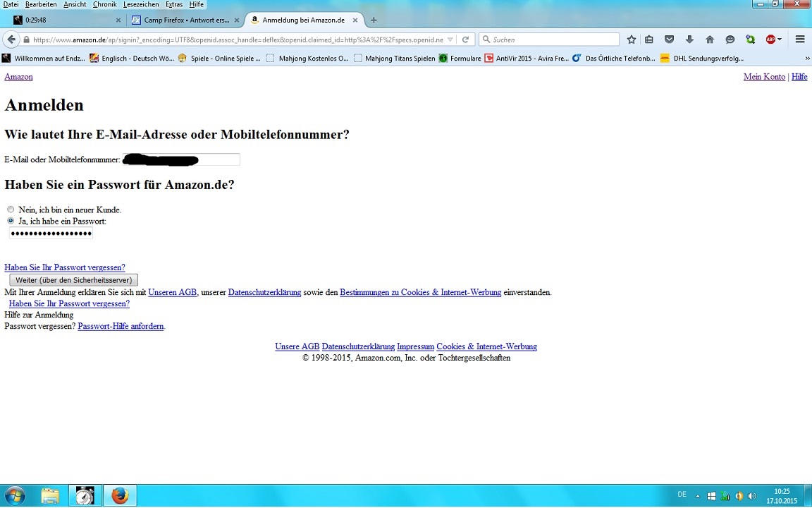This screenshot has width=812, height=508.
Task: Close the 0:29:48 tab
Action: click(x=118, y=20)
